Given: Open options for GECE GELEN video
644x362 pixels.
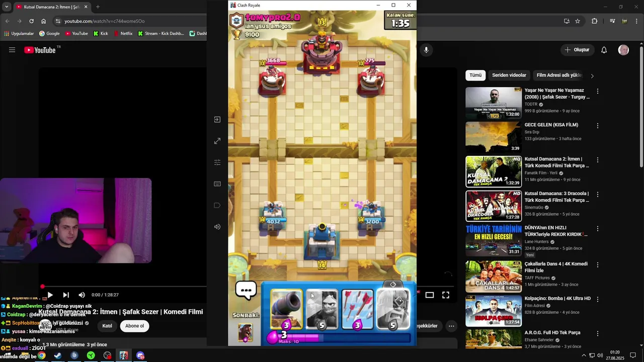Looking at the screenshot, I should [598, 126].
